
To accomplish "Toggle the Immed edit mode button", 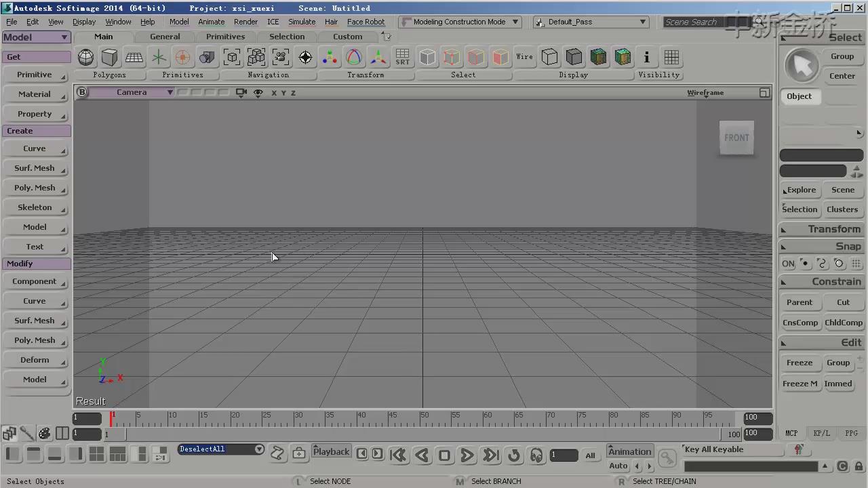I will point(838,384).
